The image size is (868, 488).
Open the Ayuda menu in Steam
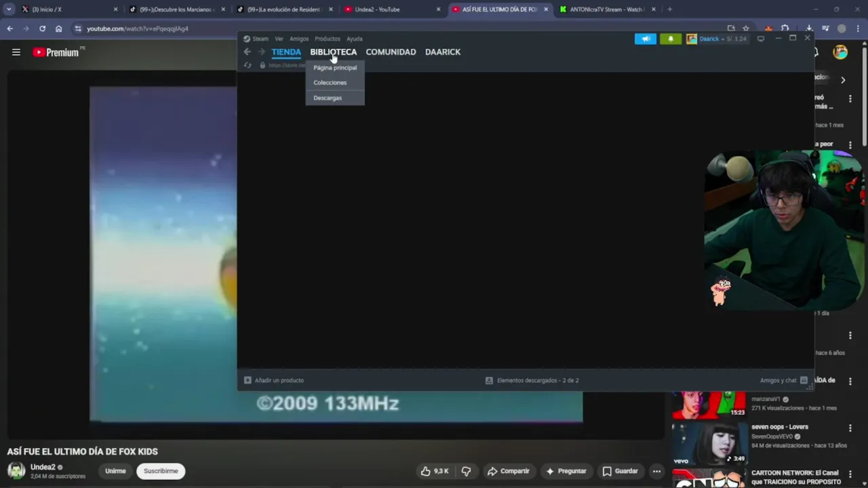(x=355, y=39)
